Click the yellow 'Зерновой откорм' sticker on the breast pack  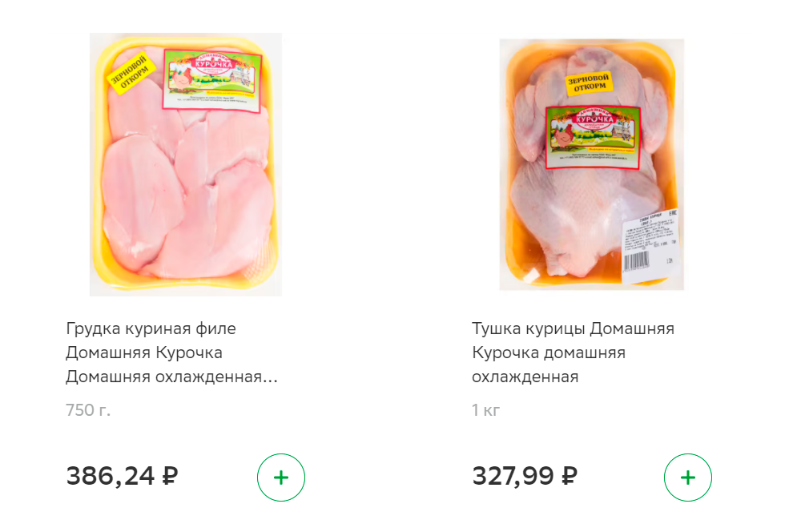[131, 74]
